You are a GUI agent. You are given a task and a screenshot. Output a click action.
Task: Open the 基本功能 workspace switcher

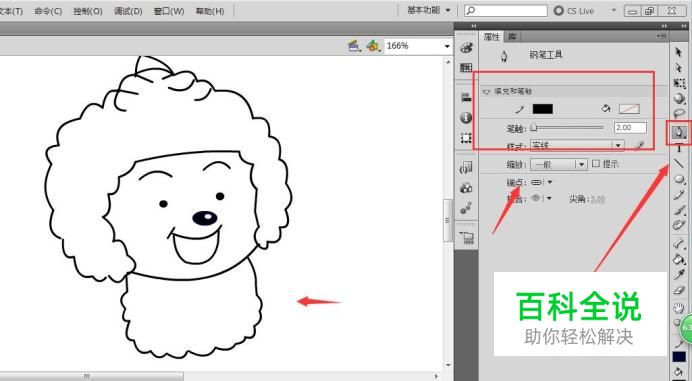coord(429,10)
